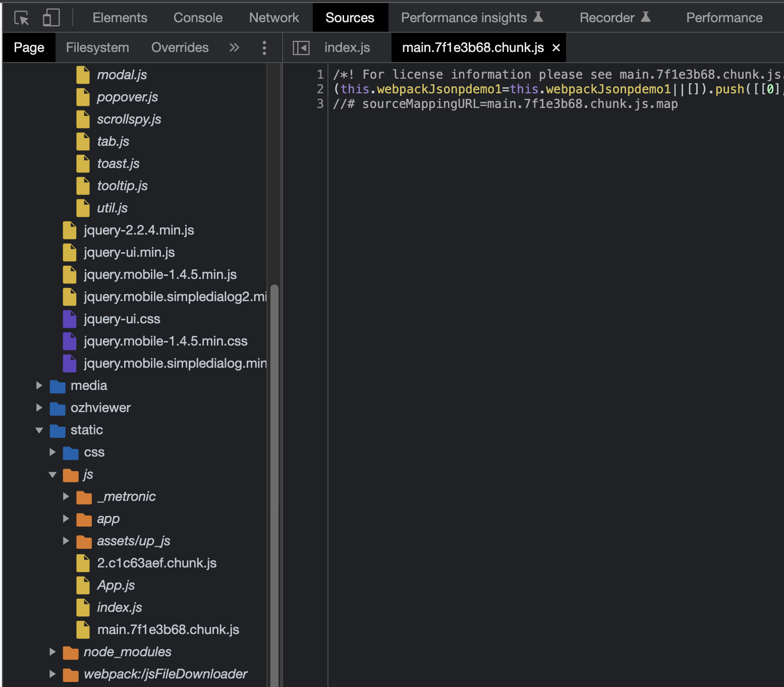784x687 pixels.
Task: Click the sourceMappingURL comment line
Action: pyautogui.click(x=505, y=104)
